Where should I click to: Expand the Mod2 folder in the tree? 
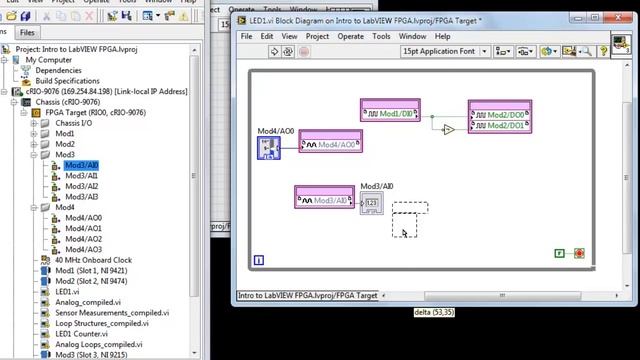tap(34, 144)
